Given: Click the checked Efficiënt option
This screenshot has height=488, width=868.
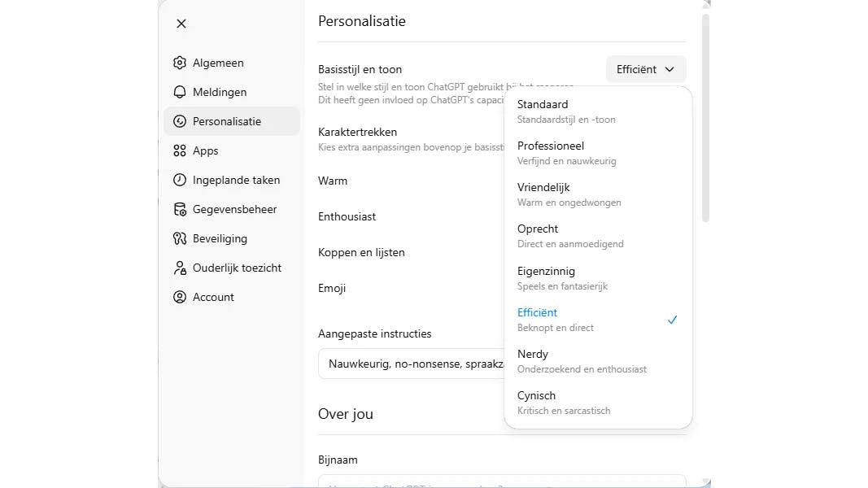Looking at the screenshot, I should point(597,320).
